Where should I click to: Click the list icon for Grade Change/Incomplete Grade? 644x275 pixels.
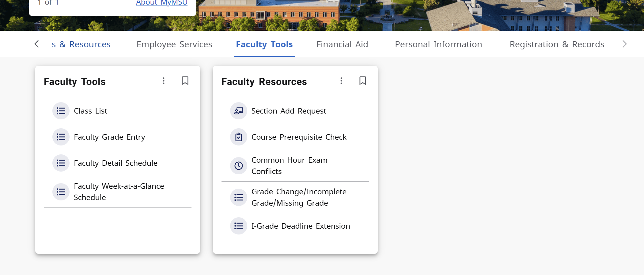click(238, 197)
